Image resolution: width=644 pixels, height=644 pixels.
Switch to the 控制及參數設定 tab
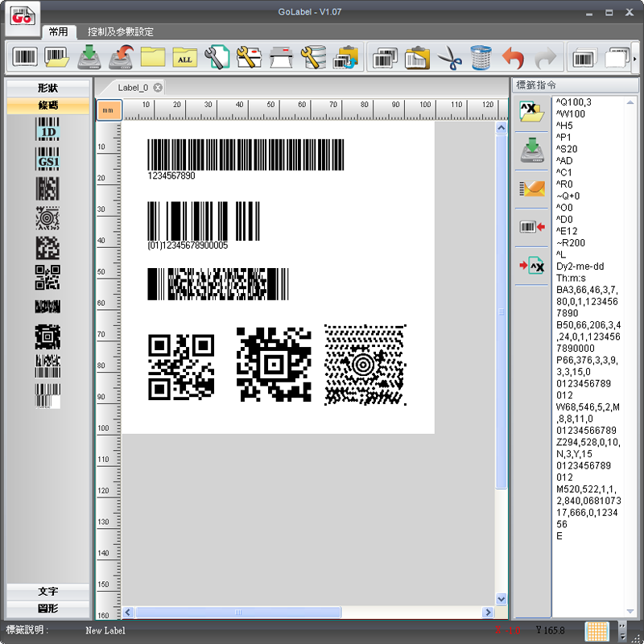coord(120,32)
